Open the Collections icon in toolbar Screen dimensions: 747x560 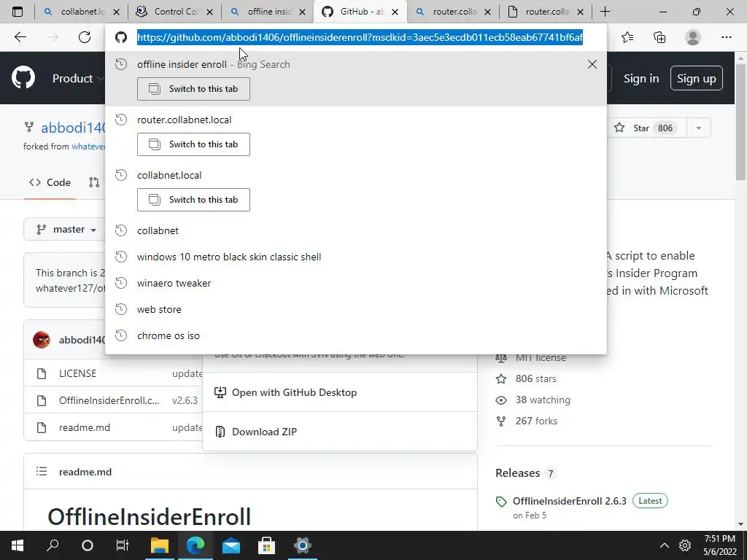tap(659, 37)
